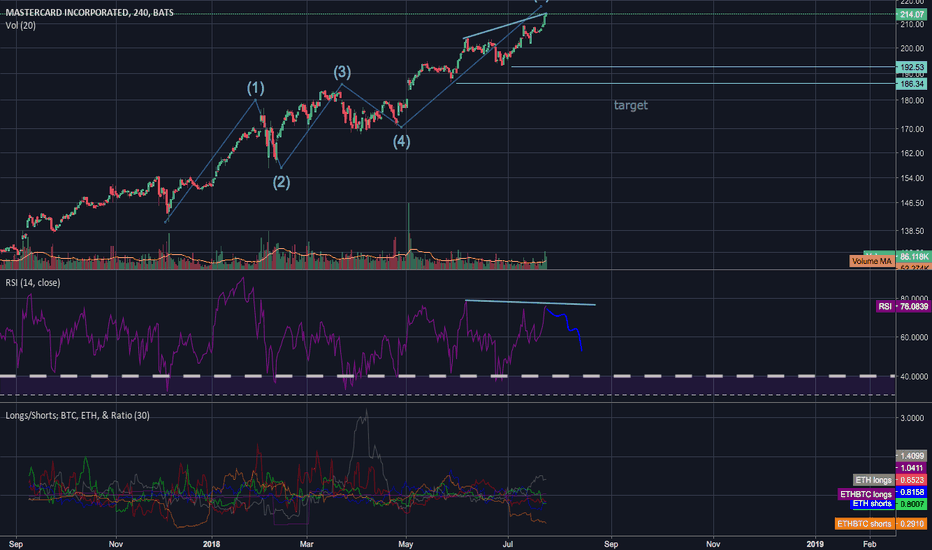Click the 2019 label on time axis
The height and width of the screenshot is (550, 932).
[x=816, y=544]
